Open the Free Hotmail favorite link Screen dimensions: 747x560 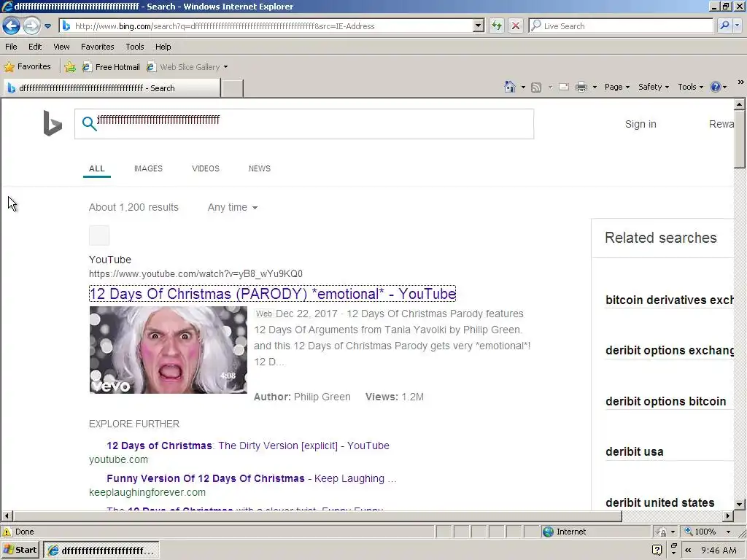(x=112, y=67)
